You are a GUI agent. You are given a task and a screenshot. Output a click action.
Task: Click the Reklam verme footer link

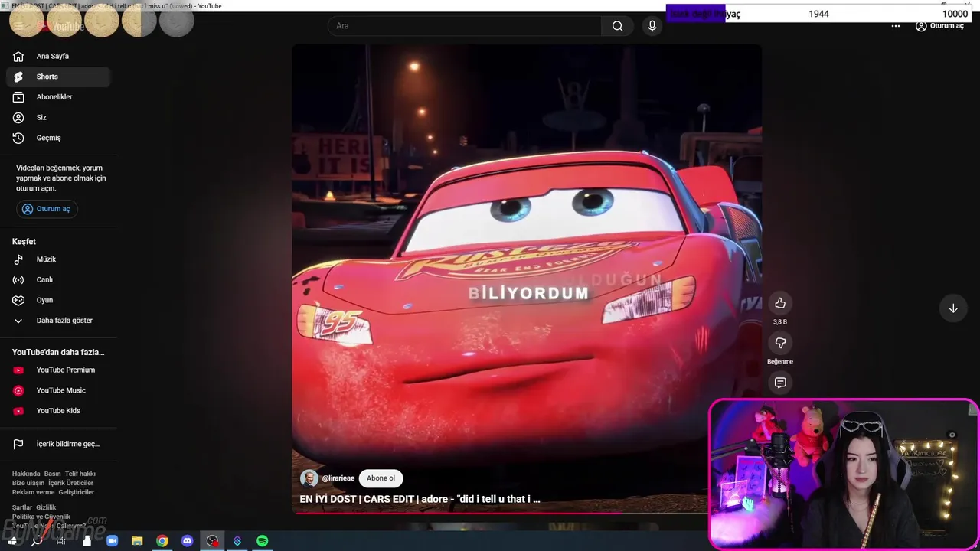[x=34, y=492]
